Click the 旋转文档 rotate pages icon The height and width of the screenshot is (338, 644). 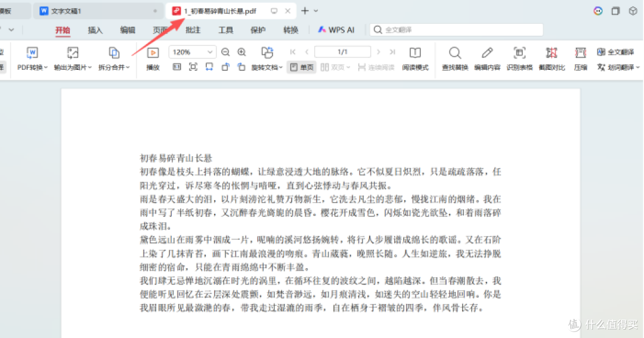(267, 52)
